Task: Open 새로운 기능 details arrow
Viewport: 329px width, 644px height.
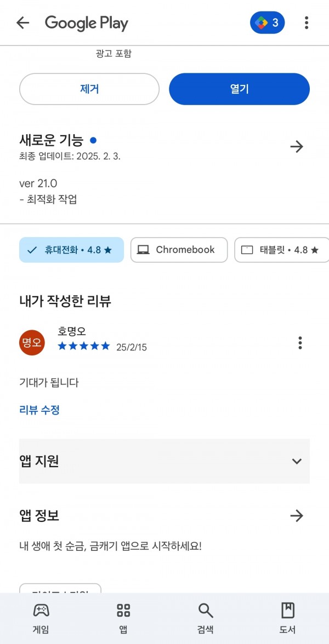Action: (297, 147)
